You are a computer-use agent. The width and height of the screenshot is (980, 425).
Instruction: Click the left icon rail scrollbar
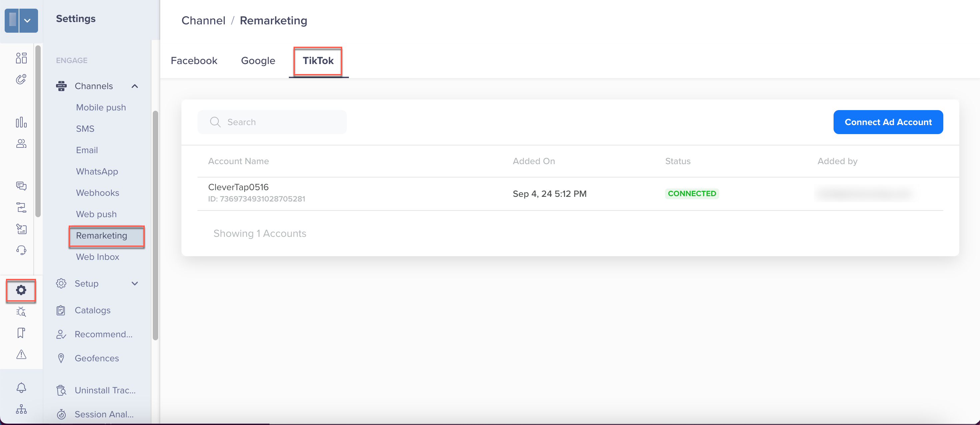click(x=38, y=131)
